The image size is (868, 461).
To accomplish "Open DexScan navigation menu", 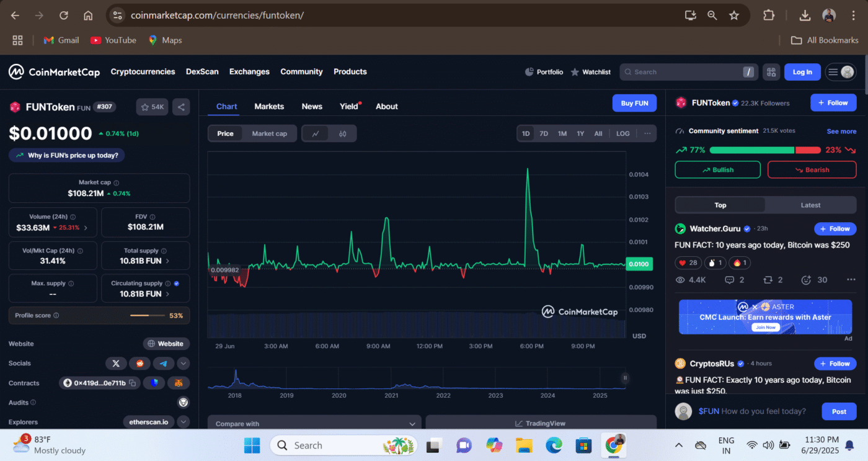I will click(x=202, y=72).
